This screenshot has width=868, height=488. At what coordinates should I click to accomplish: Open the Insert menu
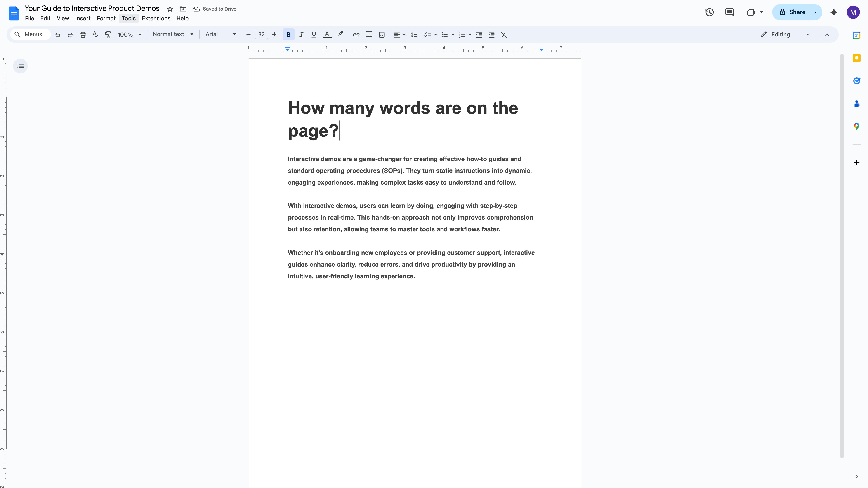coord(83,19)
